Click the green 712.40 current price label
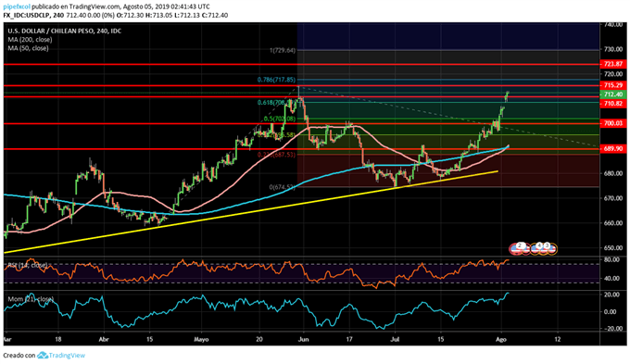Viewport: 630px width, 364px height. [613, 94]
